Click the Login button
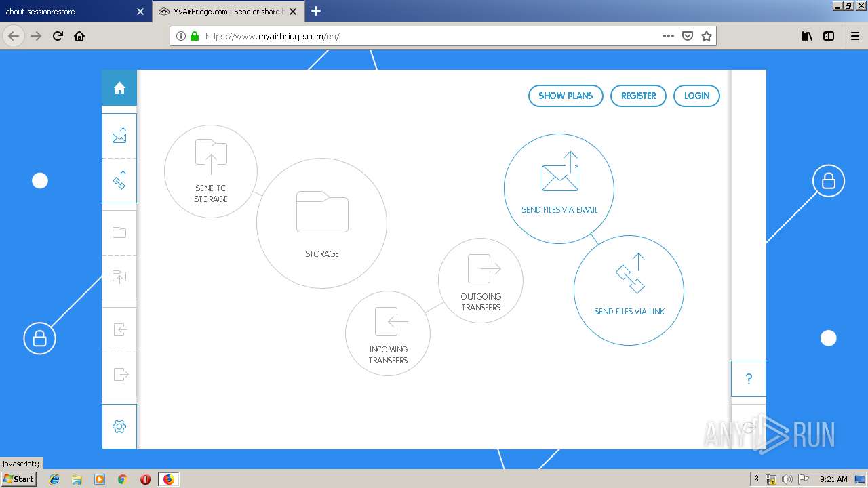868x488 pixels. (x=696, y=96)
